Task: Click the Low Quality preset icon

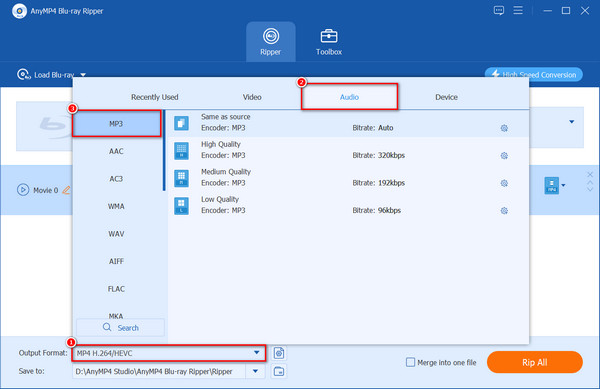Action: point(181,206)
